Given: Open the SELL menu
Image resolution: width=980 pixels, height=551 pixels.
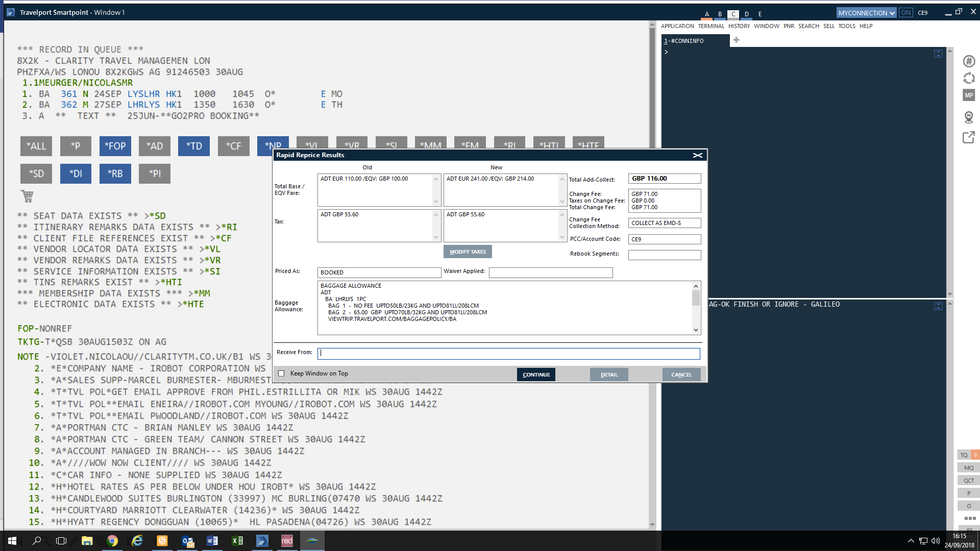Looking at the screenshot, I should 829,26.
